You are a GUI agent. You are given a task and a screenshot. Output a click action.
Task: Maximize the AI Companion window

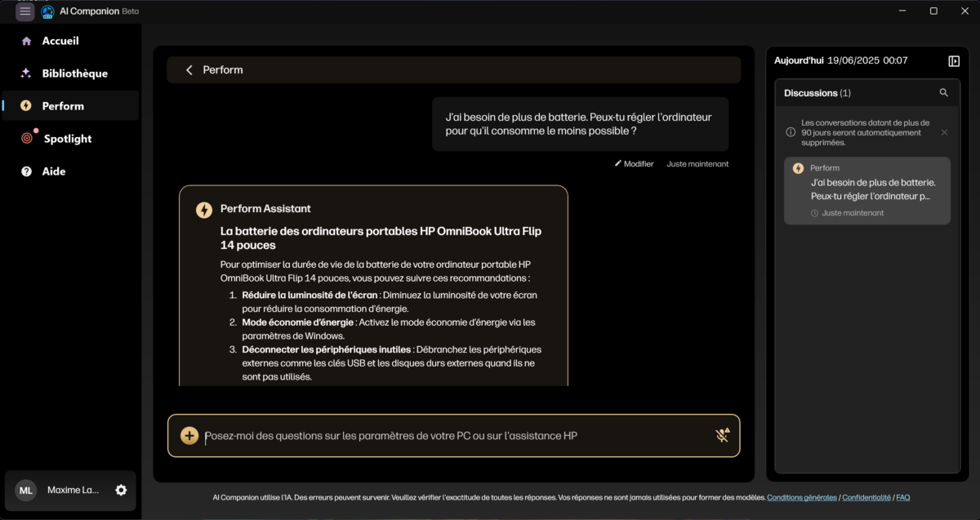(x=933, y=11)
